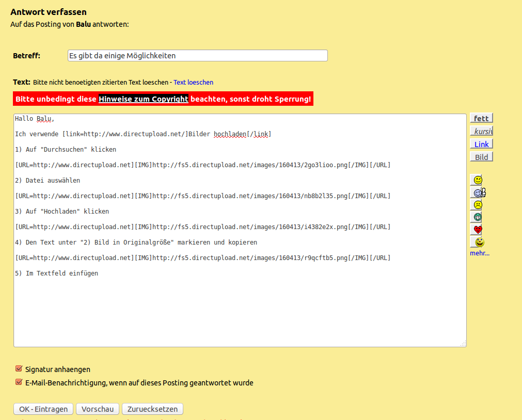
Task: Insert the red heart emoticon
Action: 478,230
